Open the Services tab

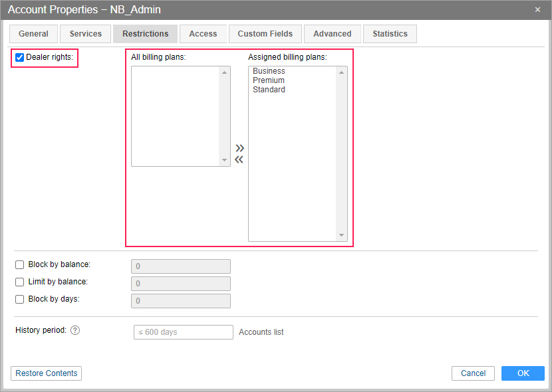click(x=86, y=34)
